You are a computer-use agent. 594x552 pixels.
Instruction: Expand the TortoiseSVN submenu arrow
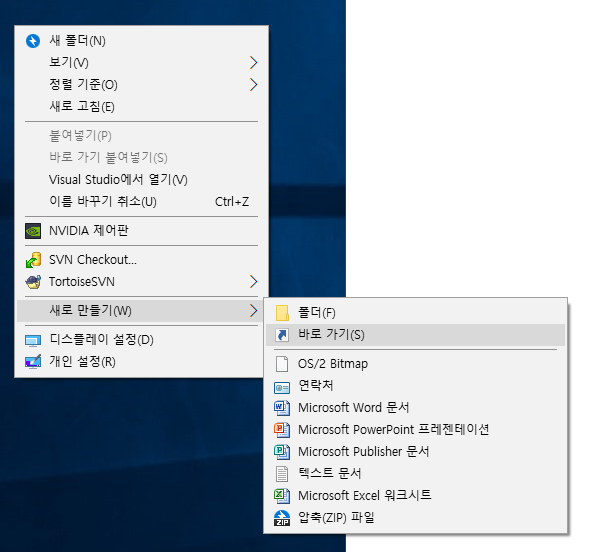253,281
